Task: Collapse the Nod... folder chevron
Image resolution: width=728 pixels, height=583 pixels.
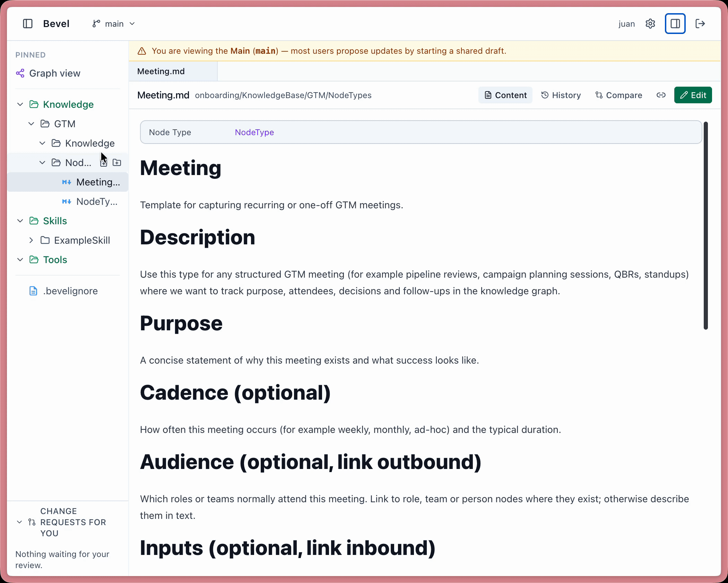Action: click(42, 163)
